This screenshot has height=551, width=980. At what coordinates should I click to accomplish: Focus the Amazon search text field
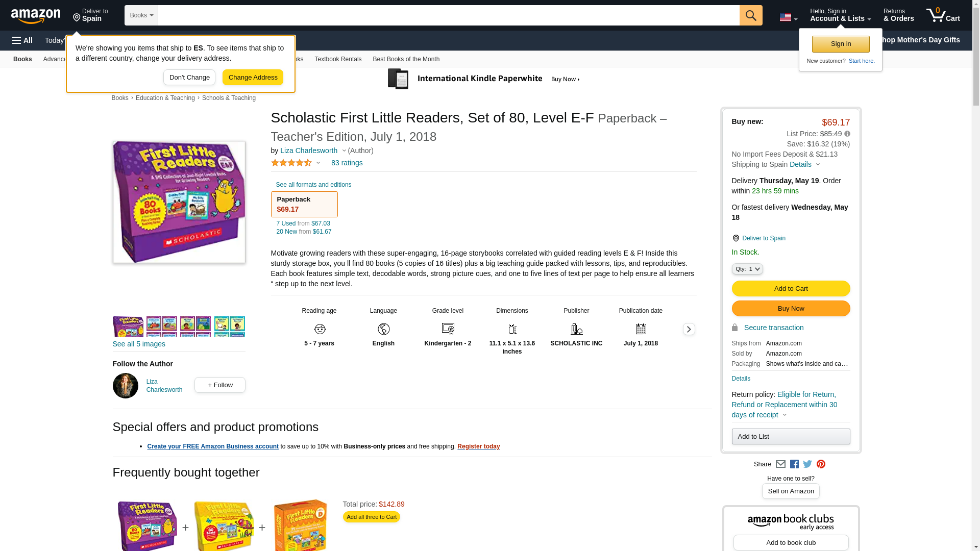pyautogui.click(x=448, y=15)
